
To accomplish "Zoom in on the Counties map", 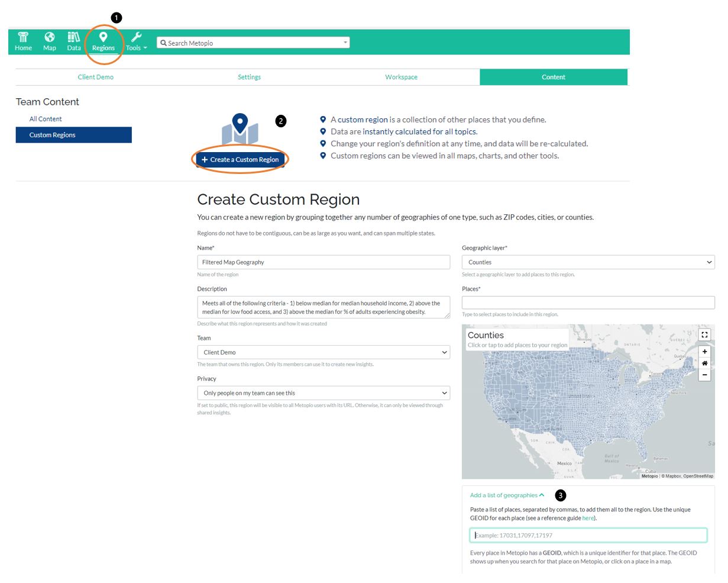I will pos(704,351).
